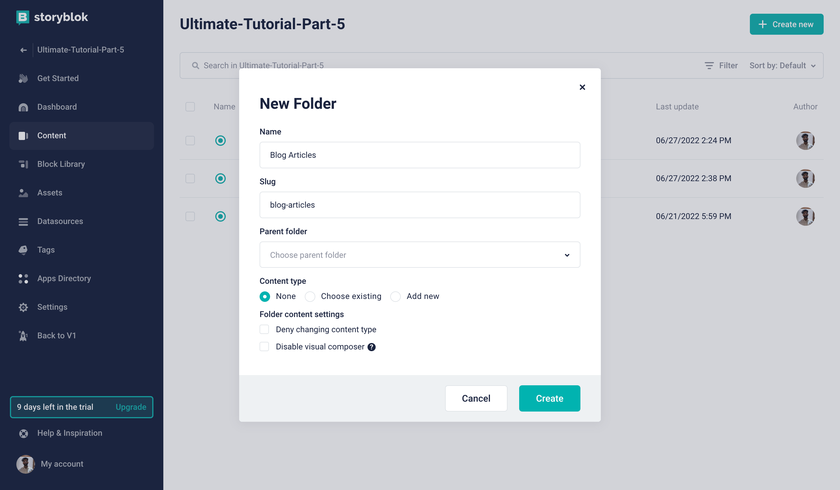Click the help icon beside Disable visual composer
Screen dimensions: 840x490
(371, 347)
